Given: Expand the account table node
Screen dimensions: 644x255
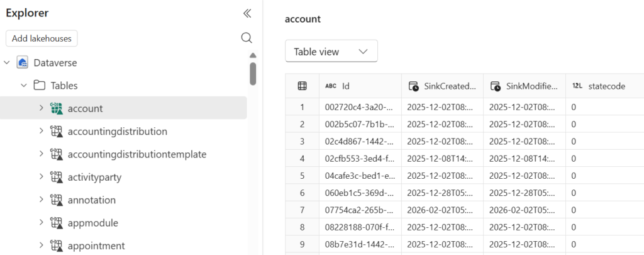Looking at the screenshot, I should pos(41,108).
